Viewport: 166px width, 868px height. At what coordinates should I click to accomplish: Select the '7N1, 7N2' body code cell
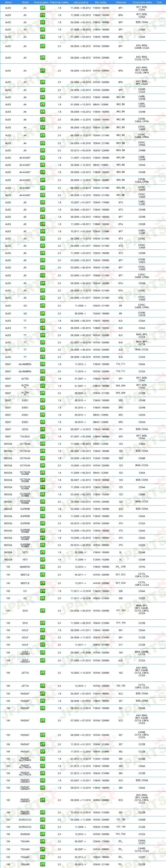(121, 834)
